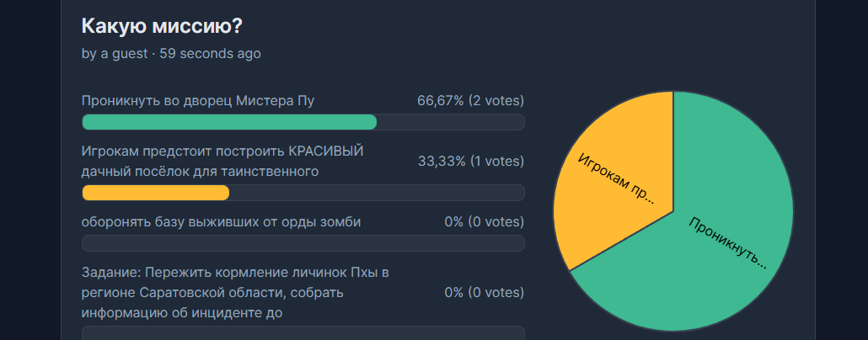
Task: Click the empty bar below the Задание option
Action: tap(303, 332)
